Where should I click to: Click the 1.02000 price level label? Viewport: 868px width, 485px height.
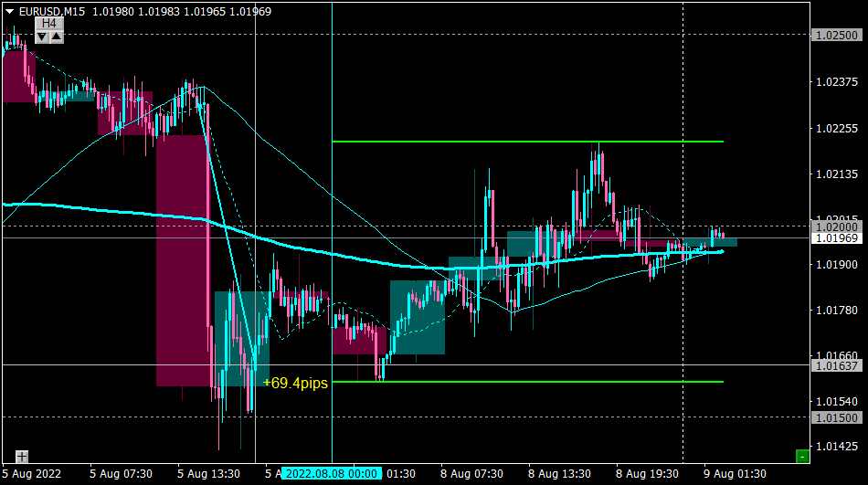[x=837, y=227]
